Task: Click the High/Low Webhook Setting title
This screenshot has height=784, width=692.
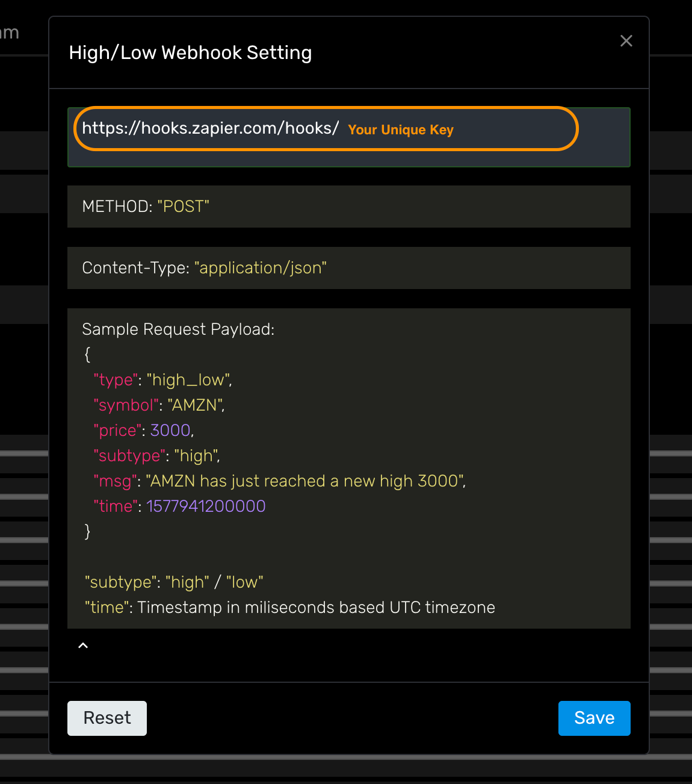Action: [190, 53]
